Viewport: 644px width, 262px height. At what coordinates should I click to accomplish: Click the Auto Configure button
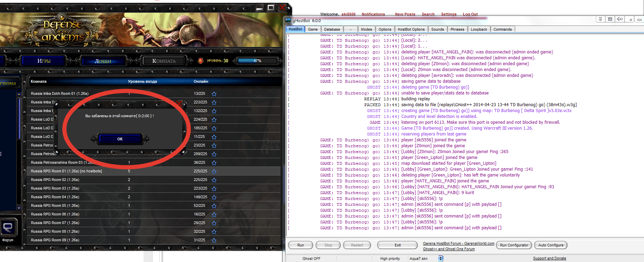click(x=551, y=245)
